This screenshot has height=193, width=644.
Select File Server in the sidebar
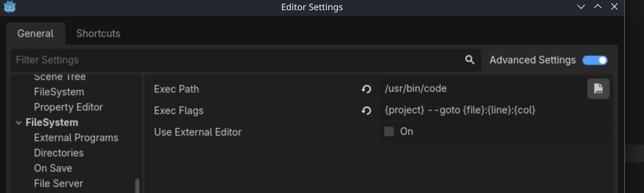pos(59,183)
